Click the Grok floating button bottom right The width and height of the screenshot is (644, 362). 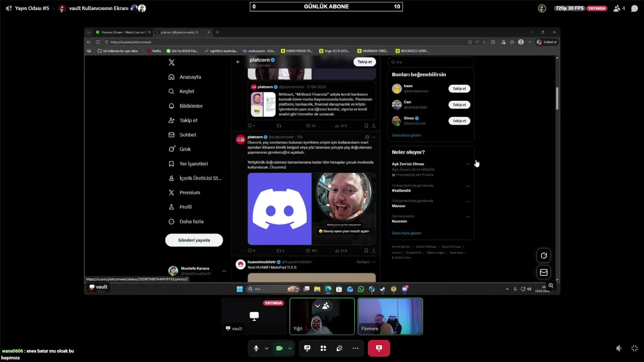pos(543,255)
